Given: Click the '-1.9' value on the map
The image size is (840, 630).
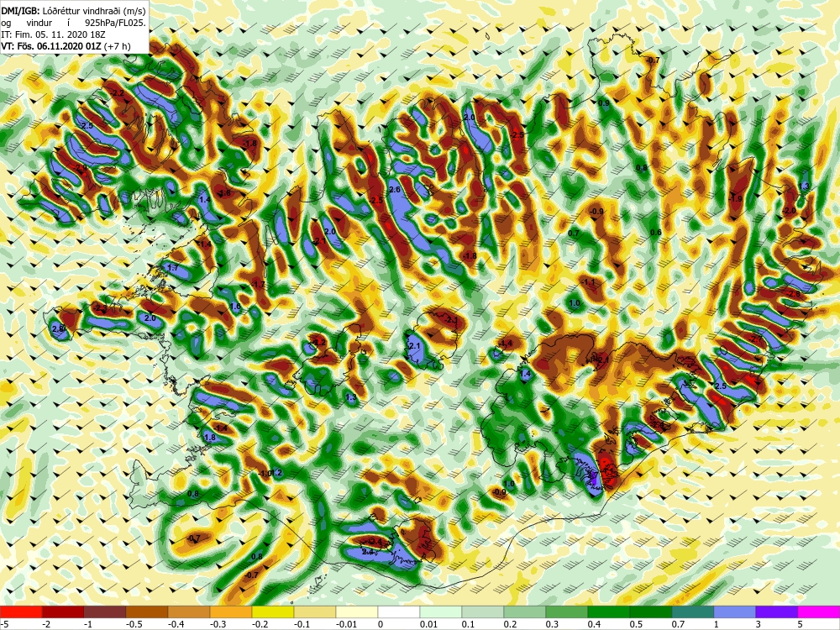Looking at the screenshot, I should (736, 199).
